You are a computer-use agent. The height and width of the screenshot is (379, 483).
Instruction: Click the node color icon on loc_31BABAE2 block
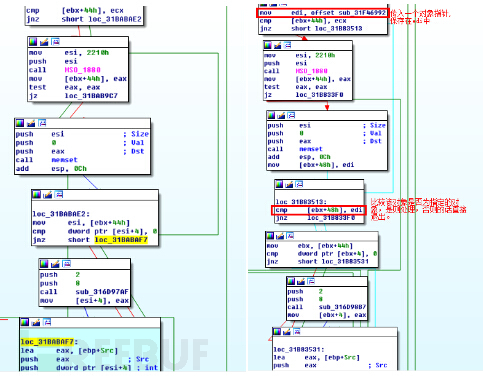(x=36, y=194)
